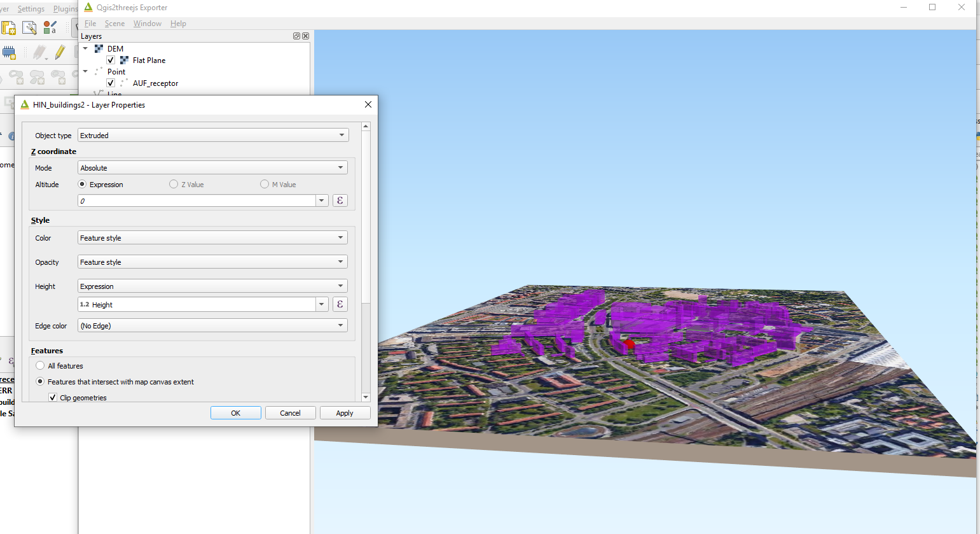Click the blue Identify information icon

tap(11, 136)
